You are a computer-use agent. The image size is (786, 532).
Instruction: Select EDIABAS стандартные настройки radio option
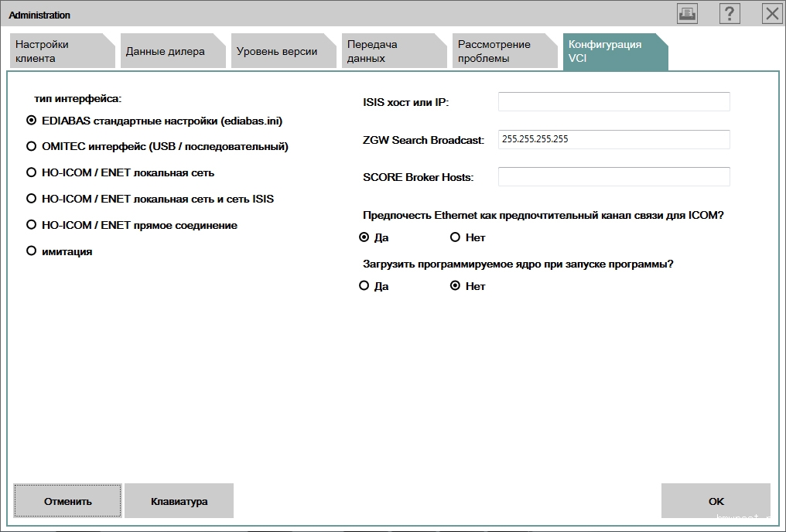(32, 121)
